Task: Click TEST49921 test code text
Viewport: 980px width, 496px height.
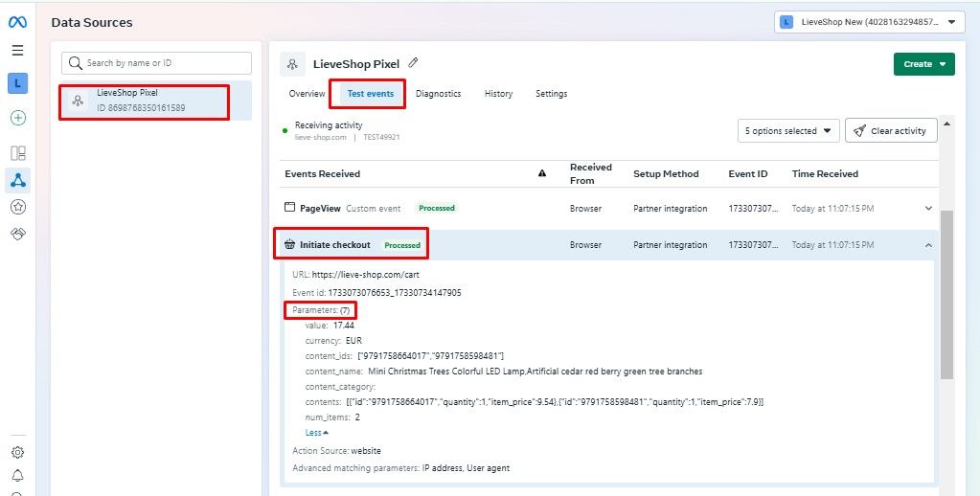Action: coord(381,137)
